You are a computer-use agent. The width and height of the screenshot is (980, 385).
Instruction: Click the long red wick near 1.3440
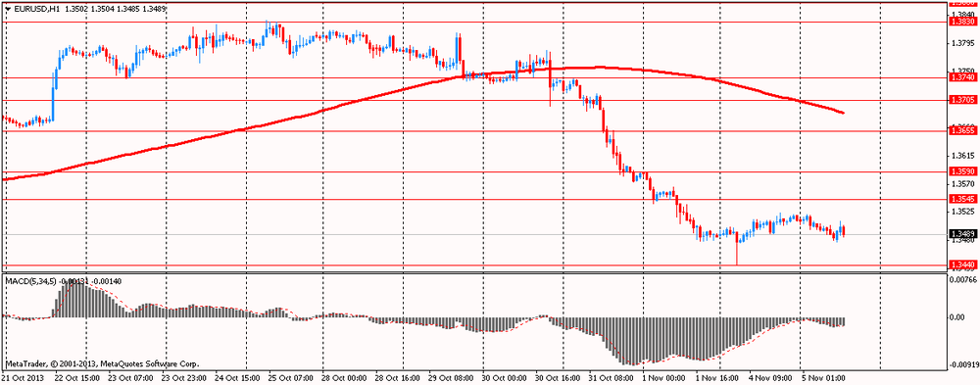click(737, 253)
